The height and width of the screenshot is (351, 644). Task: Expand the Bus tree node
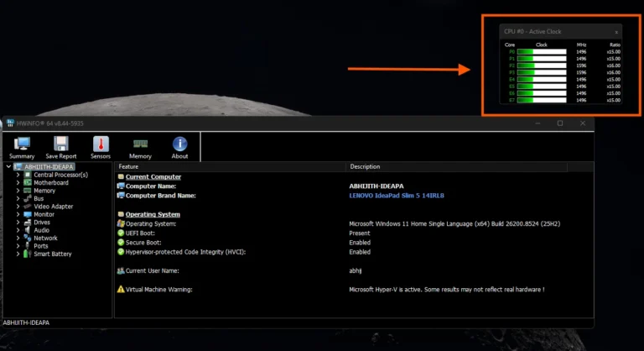(x=18, y=198)
